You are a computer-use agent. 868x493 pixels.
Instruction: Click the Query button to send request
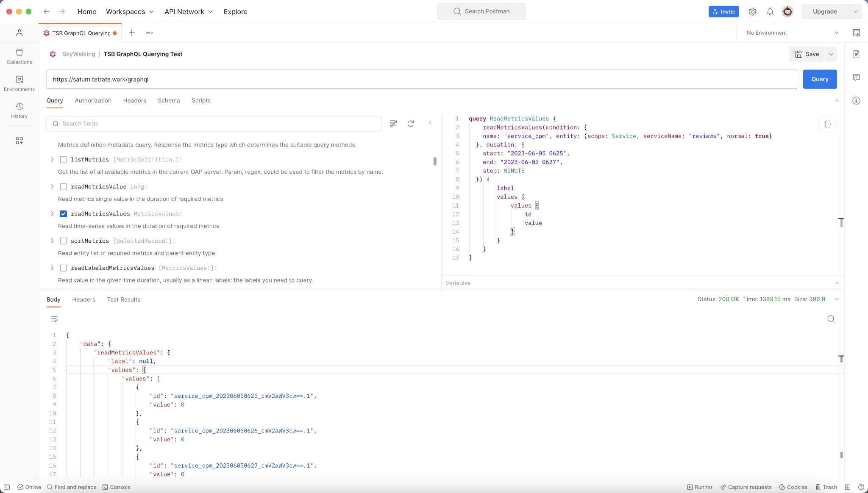820,79
